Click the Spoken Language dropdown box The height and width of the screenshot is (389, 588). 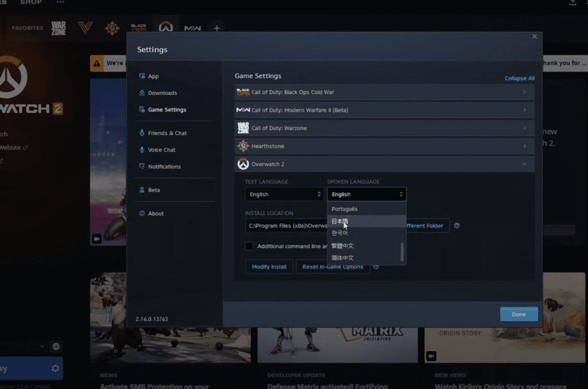(x=366, y=194)
